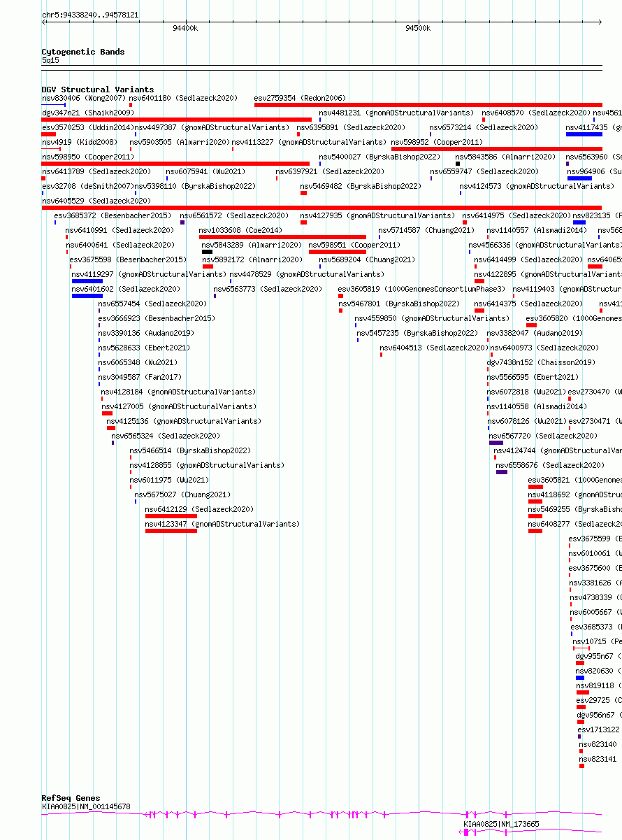Click label nsv6561572 (Sedlazeck2020)
The image size is (622, 840).
(x=234, y=215)
